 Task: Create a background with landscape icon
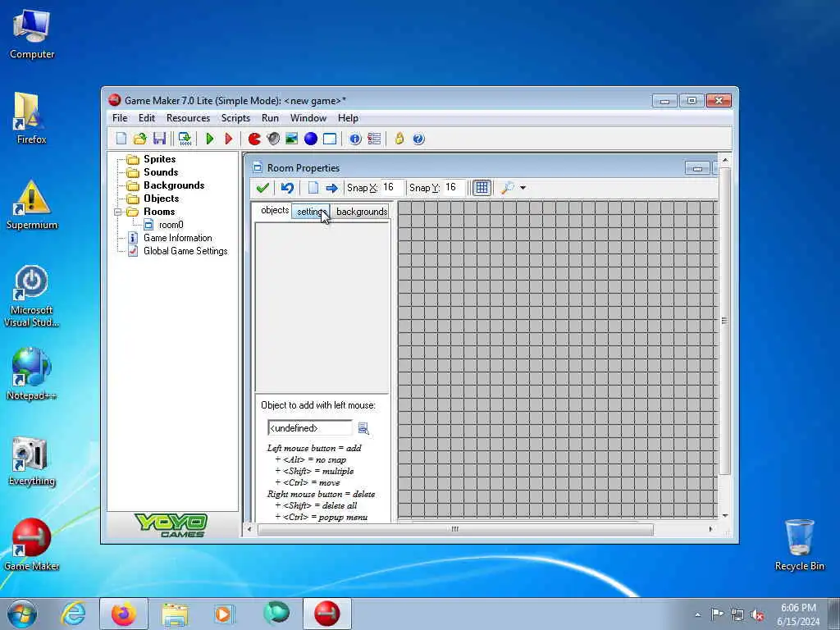click(x=291, y=139)
